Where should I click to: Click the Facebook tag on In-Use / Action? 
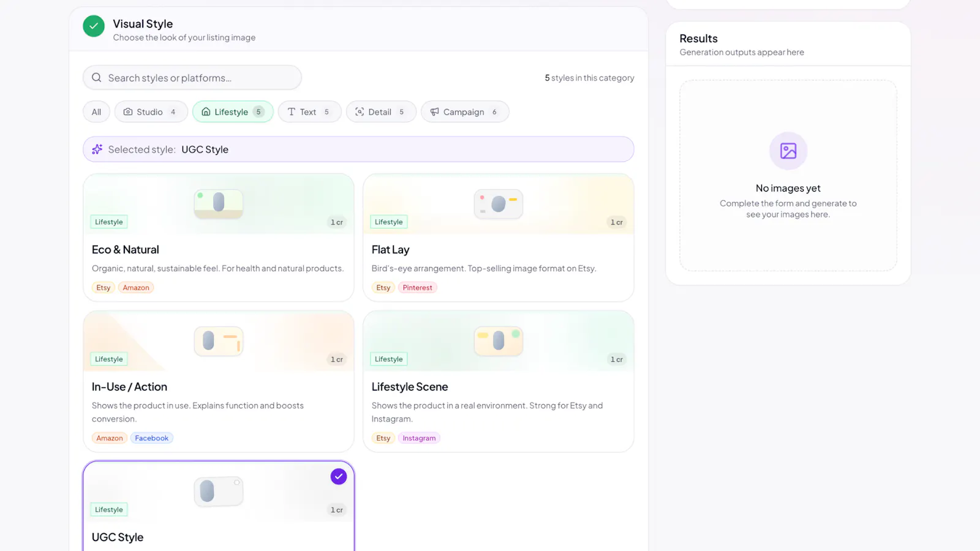(x=152, y=438)
